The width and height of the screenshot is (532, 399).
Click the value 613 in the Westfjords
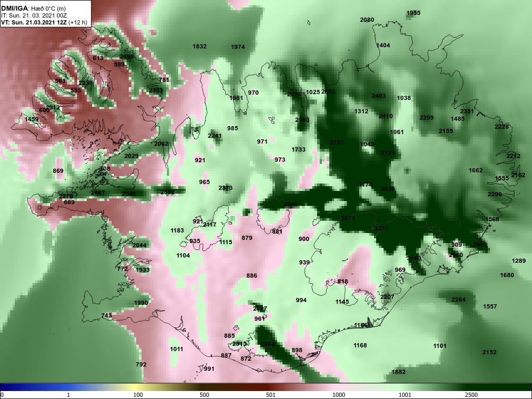click(x=98, y=58)
